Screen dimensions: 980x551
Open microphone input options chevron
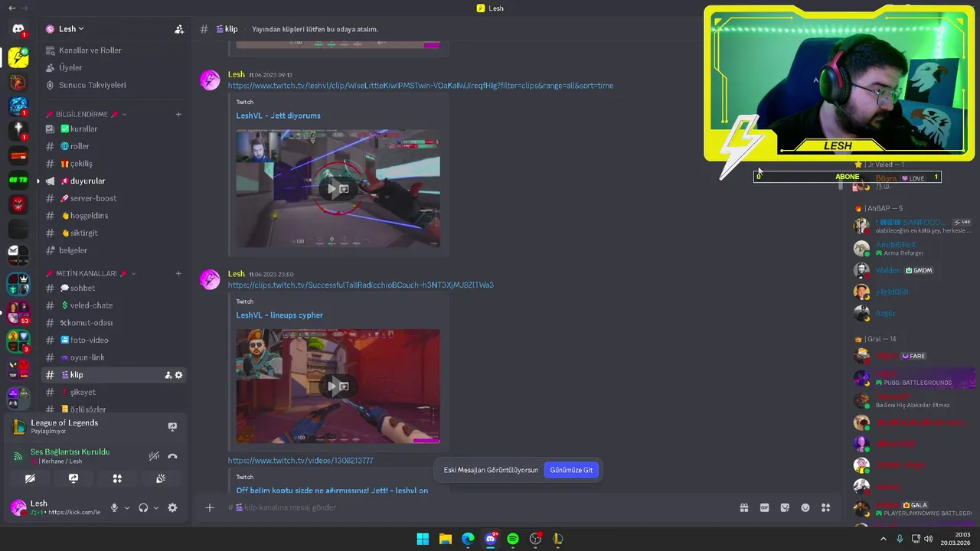(x=127, y=507)
